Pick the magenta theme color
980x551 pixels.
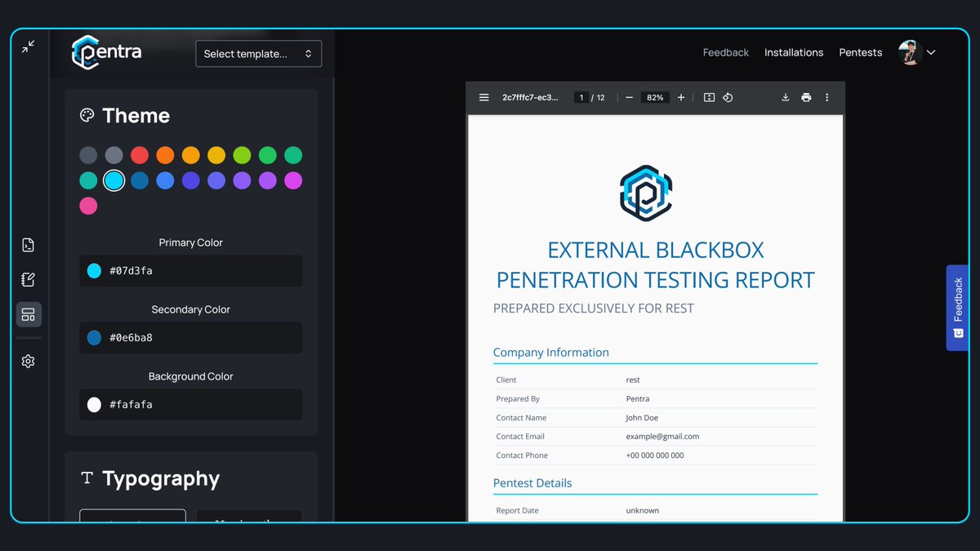293,180
